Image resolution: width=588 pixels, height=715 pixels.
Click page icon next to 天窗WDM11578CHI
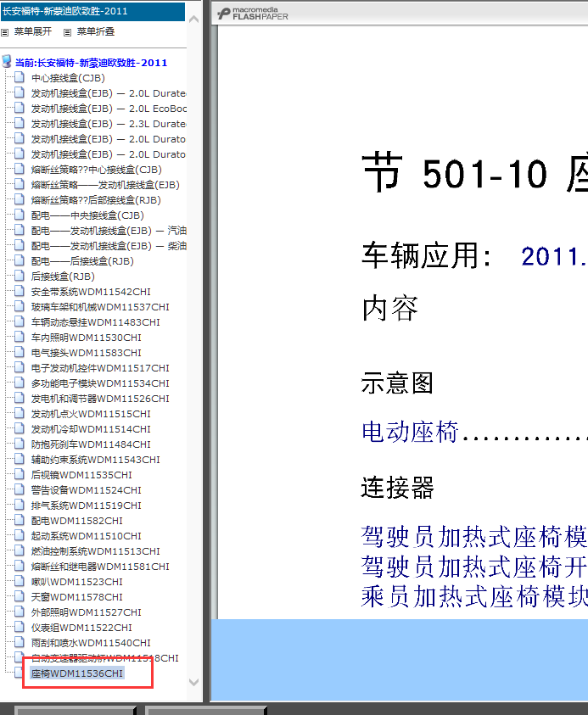tap(20, 596)
